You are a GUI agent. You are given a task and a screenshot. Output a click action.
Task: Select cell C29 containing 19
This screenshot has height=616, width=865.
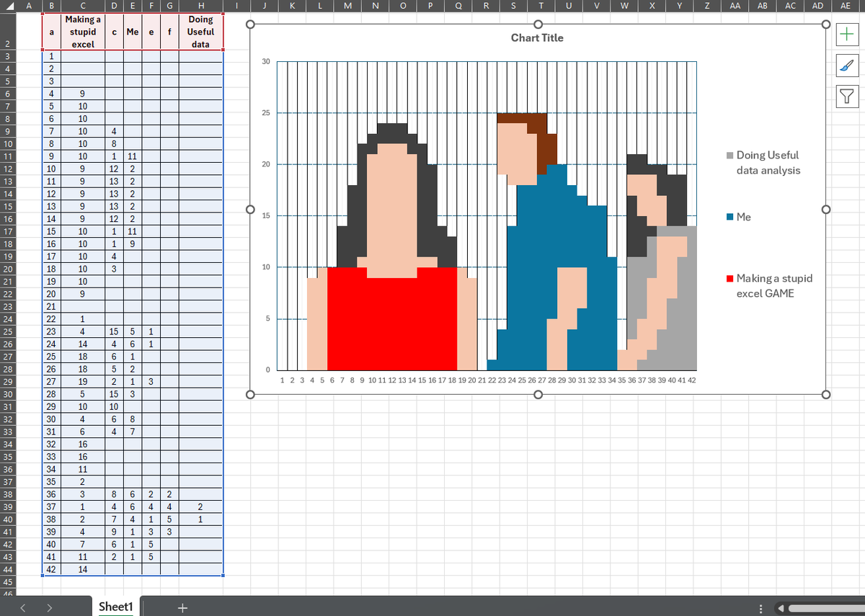coord(82,381)
